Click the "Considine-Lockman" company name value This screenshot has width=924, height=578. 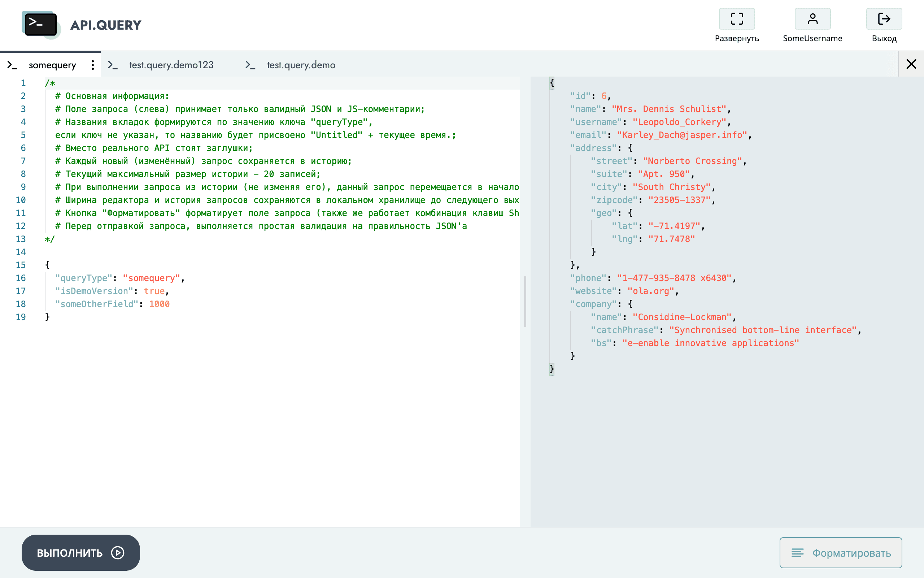tap(681, 317)
